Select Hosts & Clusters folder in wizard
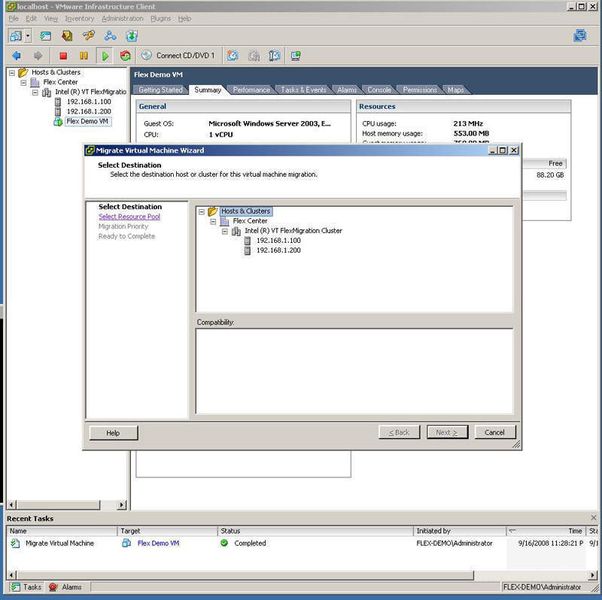The height and width of the screenshot is (600, 602). (x=246, y=211)
